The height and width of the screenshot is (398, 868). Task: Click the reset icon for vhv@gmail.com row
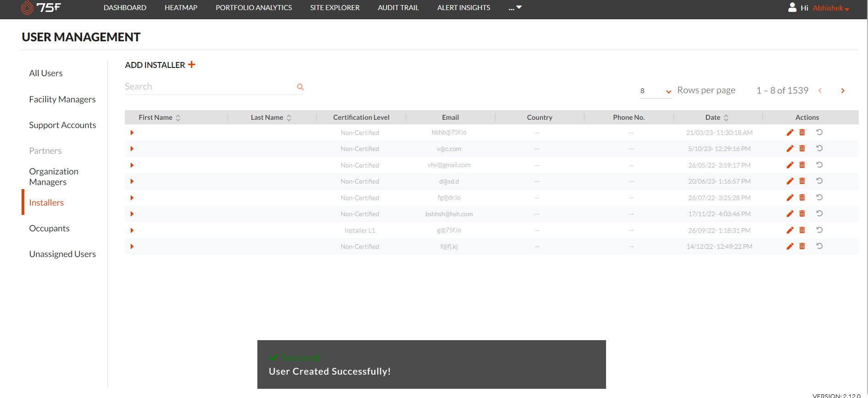[819, 165]
